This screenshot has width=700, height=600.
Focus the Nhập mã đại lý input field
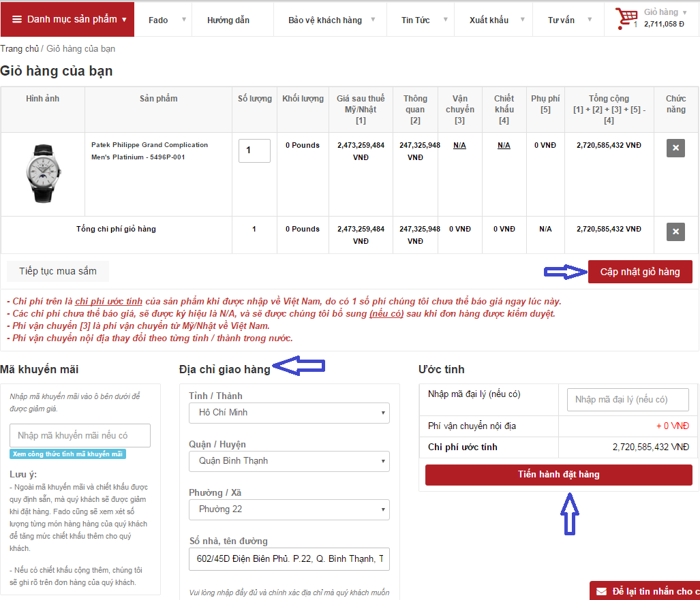(628, 400)
